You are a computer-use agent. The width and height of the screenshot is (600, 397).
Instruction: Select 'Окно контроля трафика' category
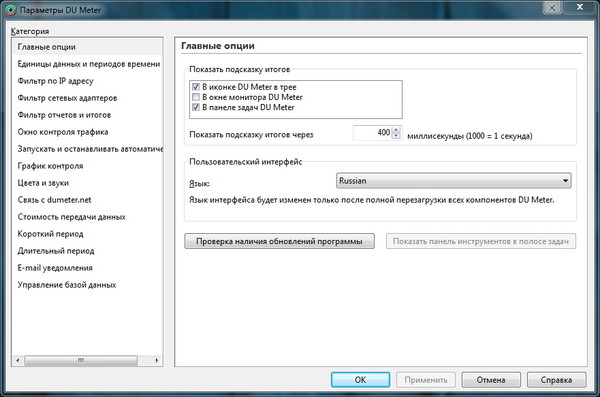click(87, 132)
